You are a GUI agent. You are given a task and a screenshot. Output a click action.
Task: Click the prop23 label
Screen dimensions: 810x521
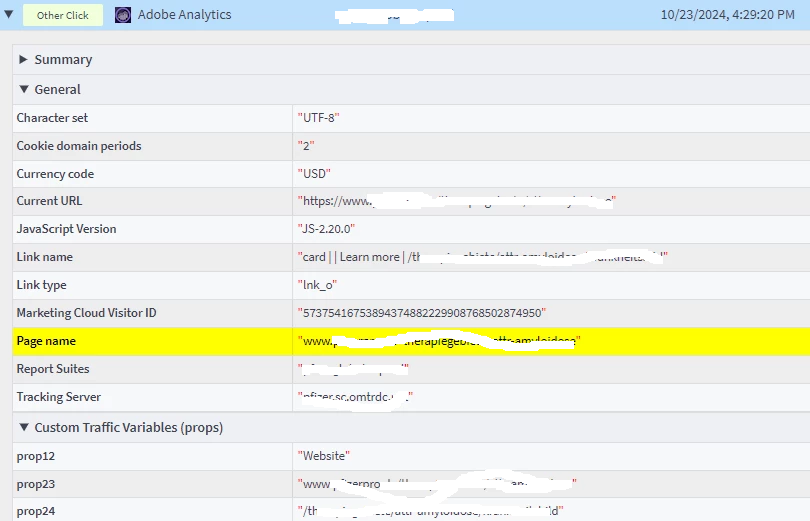35,484
